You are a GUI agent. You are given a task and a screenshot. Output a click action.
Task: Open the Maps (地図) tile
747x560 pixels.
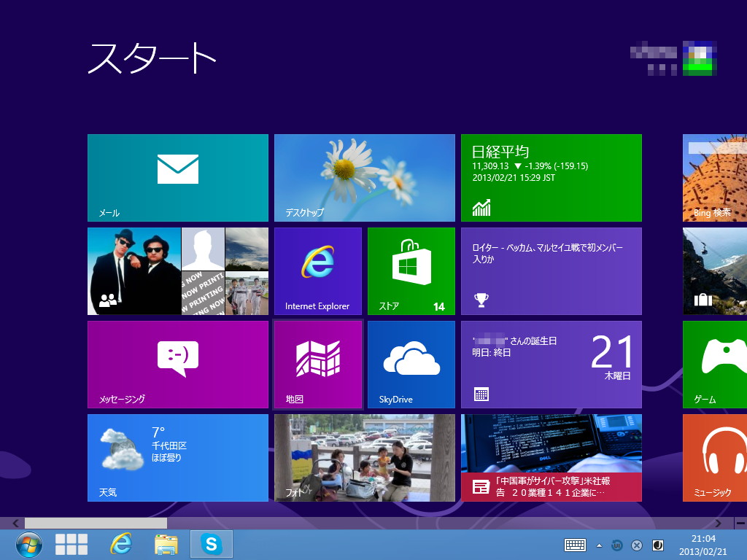tap(318, 365)
